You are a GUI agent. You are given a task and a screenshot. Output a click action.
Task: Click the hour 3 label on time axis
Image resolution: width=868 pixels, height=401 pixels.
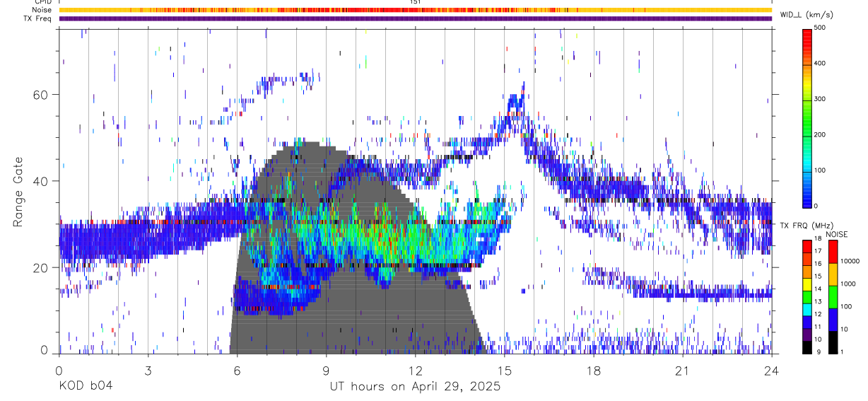pyautogui.click(x=148, y=370)
